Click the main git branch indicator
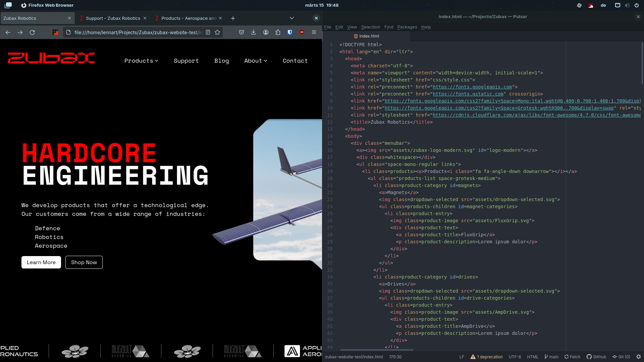Image resolution: width=644 pixels, height=362 pixels. point(551,357)
